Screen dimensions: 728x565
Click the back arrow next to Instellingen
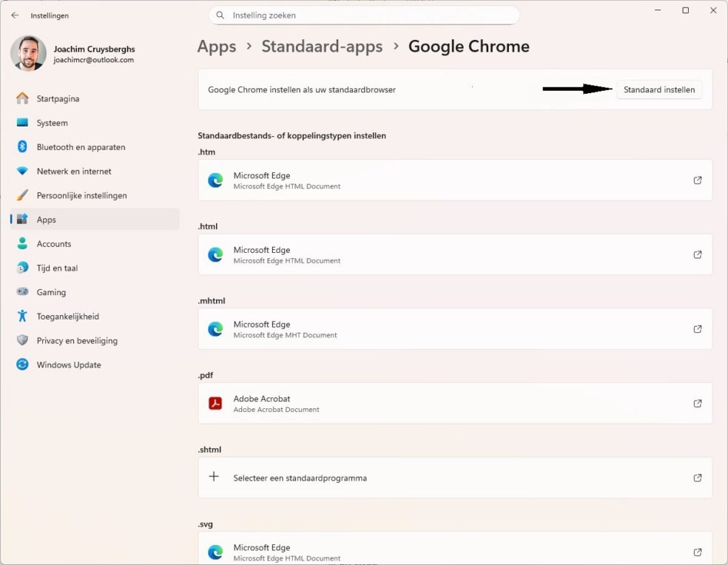(15, 16)
